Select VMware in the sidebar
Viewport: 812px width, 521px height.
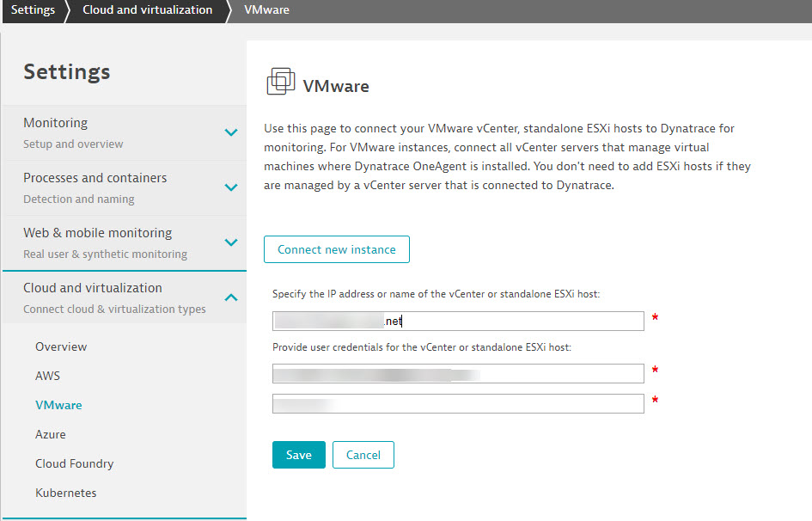click(x=58, y=405)
